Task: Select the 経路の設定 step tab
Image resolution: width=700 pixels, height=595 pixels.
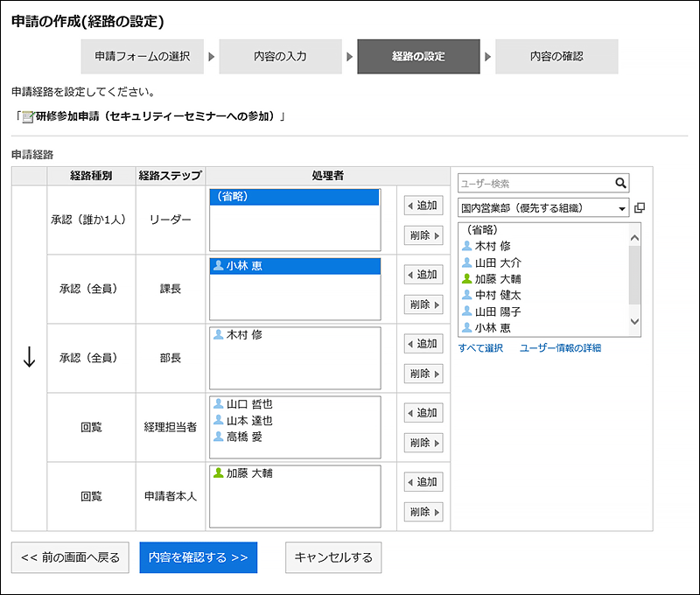Action: click(x=418, y=56)
